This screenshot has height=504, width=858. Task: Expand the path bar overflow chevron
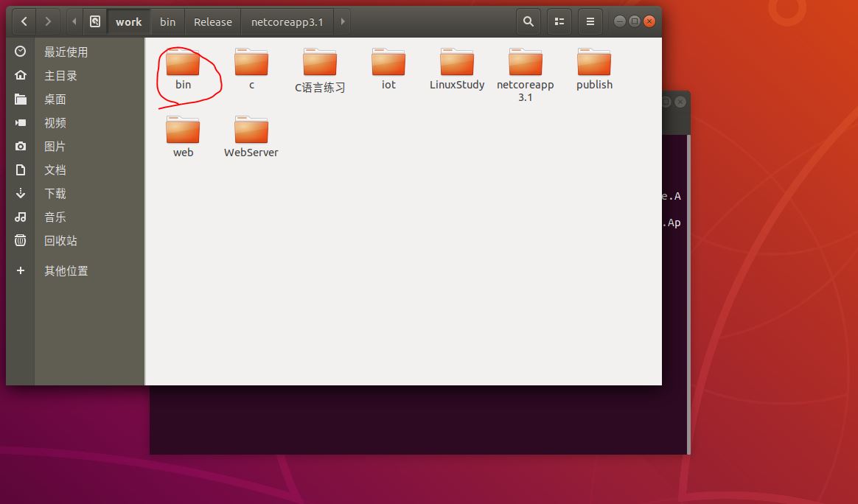tap(342, 21)
